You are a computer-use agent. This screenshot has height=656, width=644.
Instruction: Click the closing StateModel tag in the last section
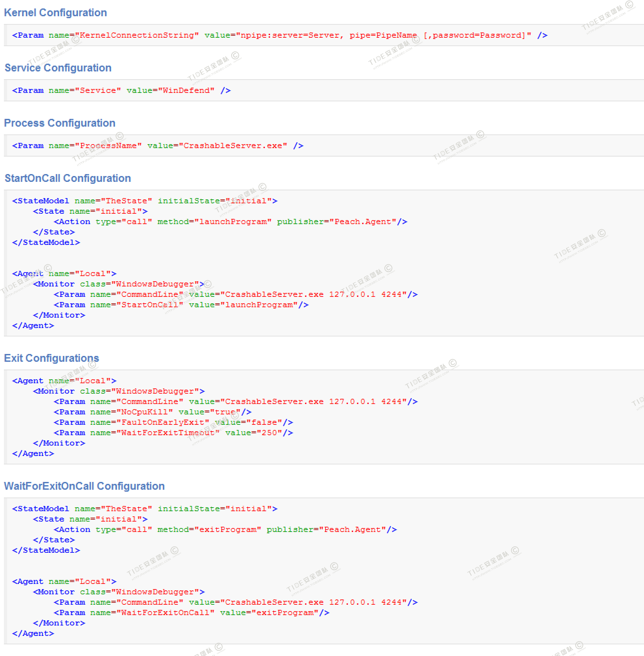pos(46,550)
